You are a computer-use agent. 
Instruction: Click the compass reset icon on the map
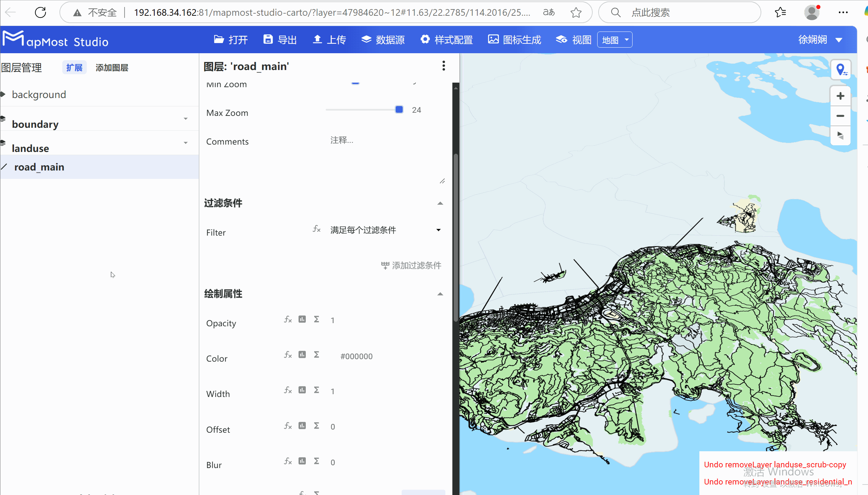coord(841,135)
